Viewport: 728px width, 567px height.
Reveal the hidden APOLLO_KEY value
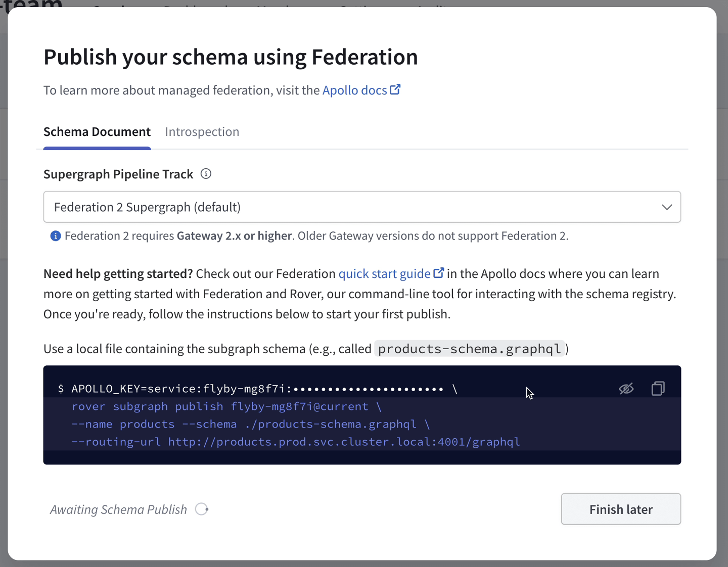coord(626,388)
